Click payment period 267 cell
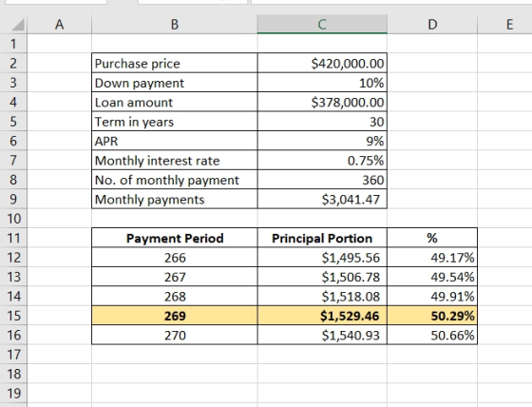Viewport: 532px width, 407px height. (175, 277)
